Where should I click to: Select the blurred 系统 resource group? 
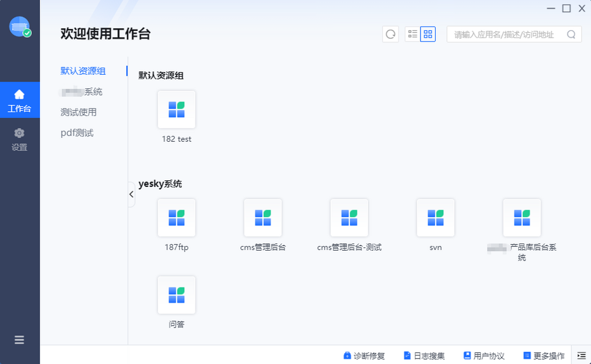coord(81,92)
